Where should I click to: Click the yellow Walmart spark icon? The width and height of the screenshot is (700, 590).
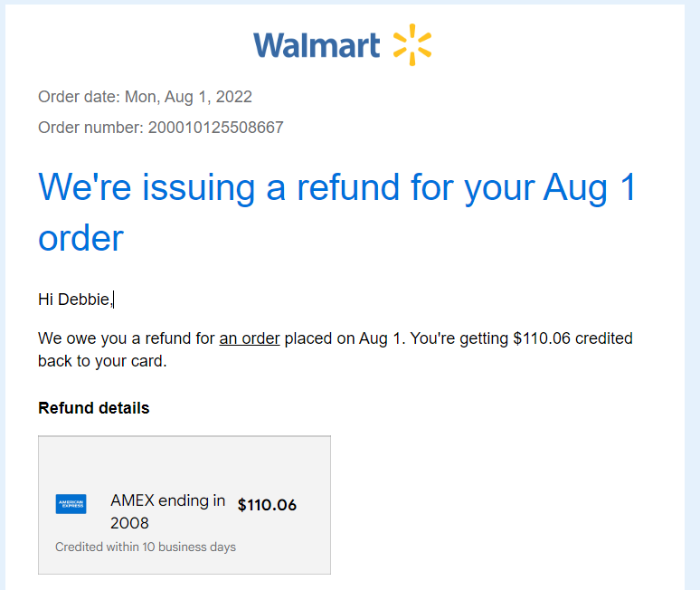pos(412,44)
